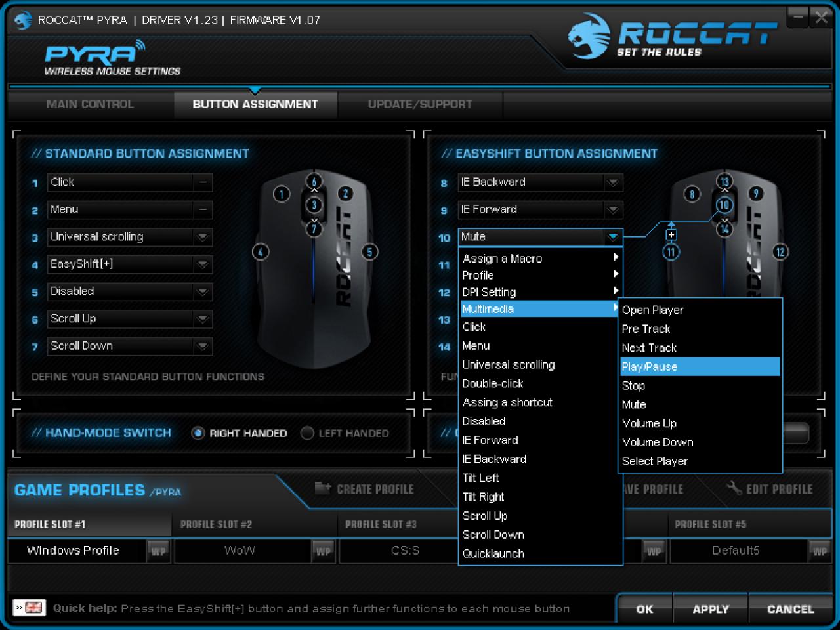Click button marker 9 on EasyShift mouse diagram
The height and width of the screenshot is (630, 840).
point(756,194)
